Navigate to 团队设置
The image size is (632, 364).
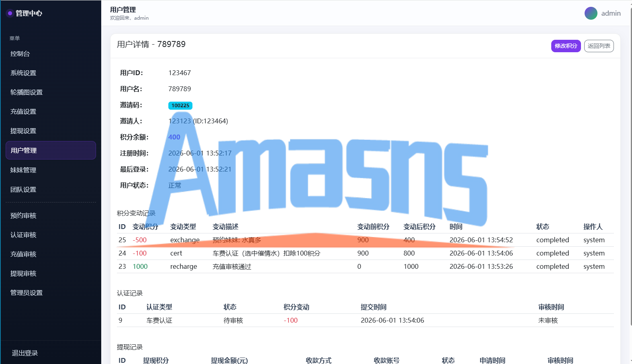pyautogui.click(x=51, y=190)
